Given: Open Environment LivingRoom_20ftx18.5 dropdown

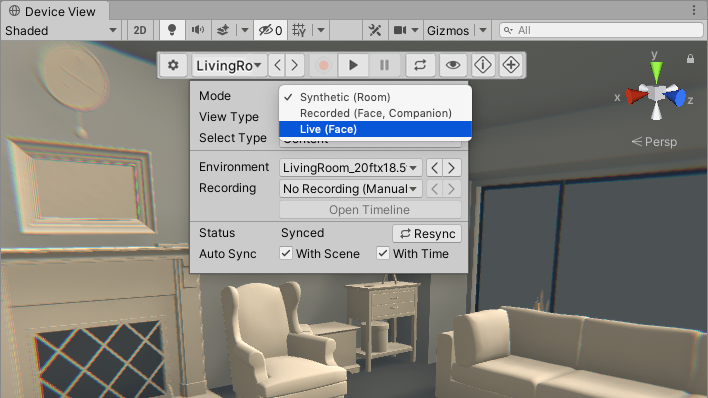Looking at the screenshot, I should coord(351,168).
